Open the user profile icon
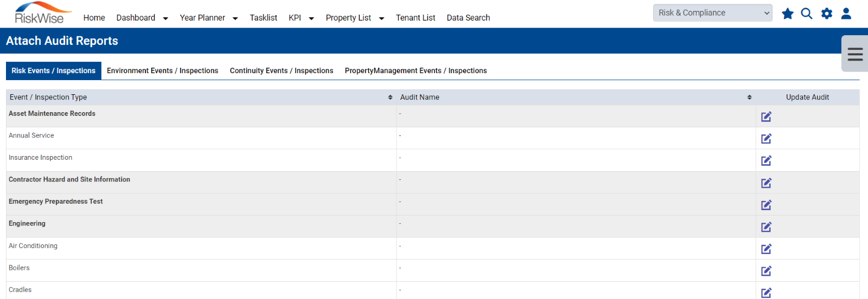868x299 pixels. tap(846, 14)
